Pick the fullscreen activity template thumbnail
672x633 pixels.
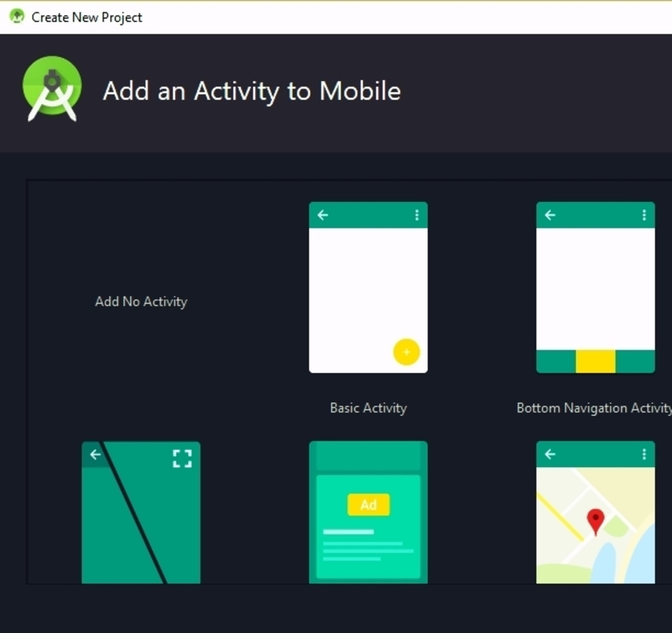click(141, 512)
